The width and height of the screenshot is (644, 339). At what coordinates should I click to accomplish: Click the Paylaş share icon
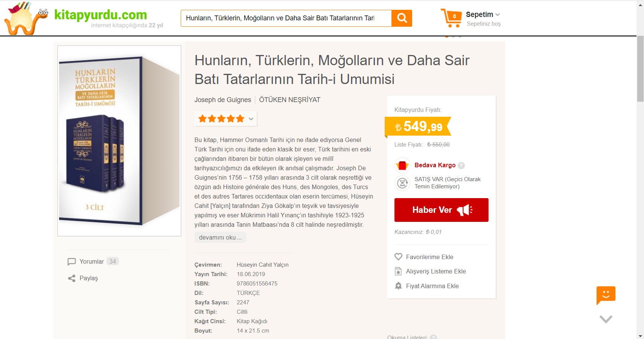click(72, 278)
